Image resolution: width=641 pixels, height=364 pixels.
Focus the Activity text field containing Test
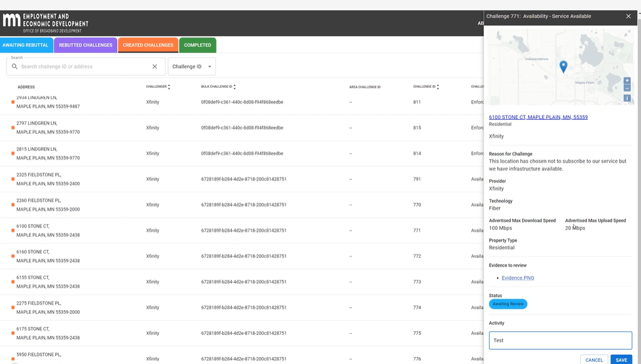pyautogui.click(x=561, y=340)
